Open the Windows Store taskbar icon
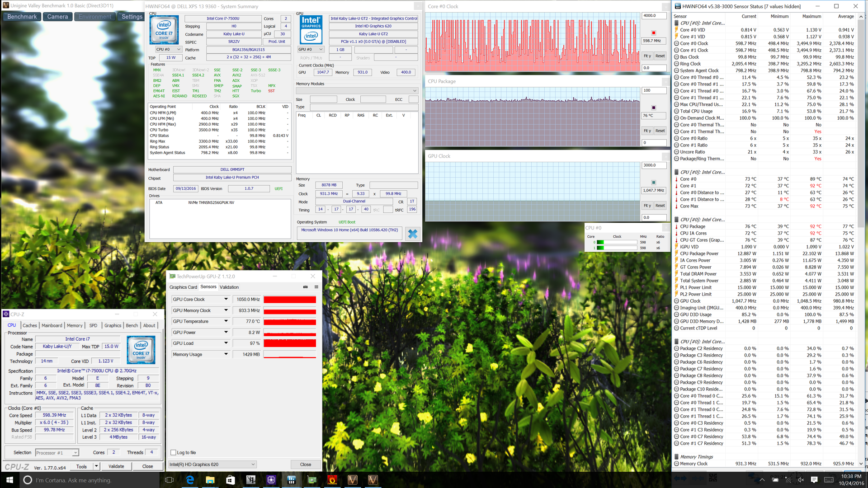 [x=231, y=480]
